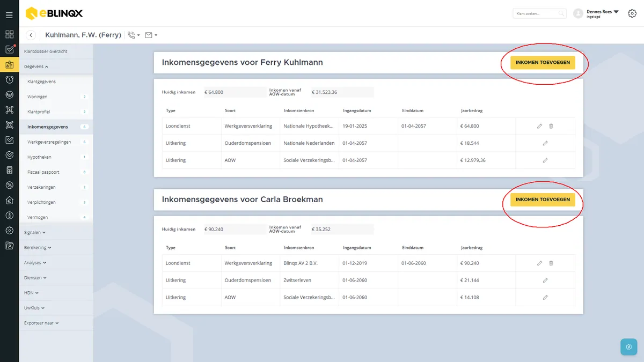
Task: Open the phone dropdown next to client name
Action: (134, 35)
